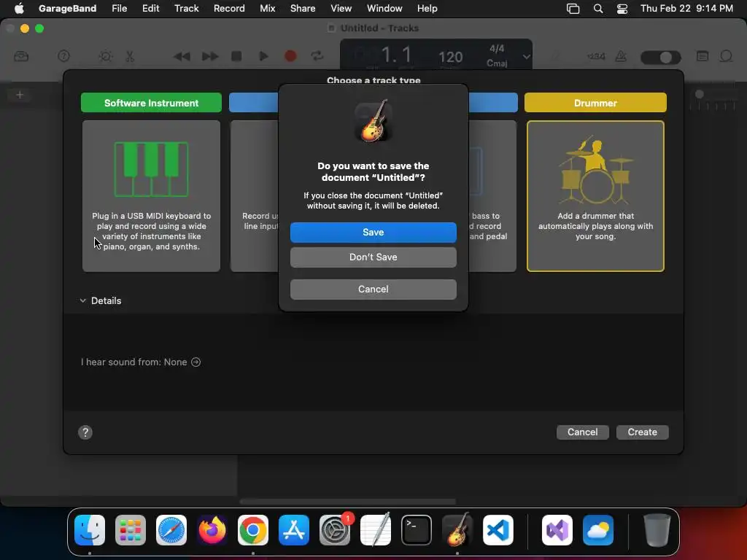Pick the Drummer drum kit card
This screenshot has width=747, height=560.
click(x=595, y=195)
